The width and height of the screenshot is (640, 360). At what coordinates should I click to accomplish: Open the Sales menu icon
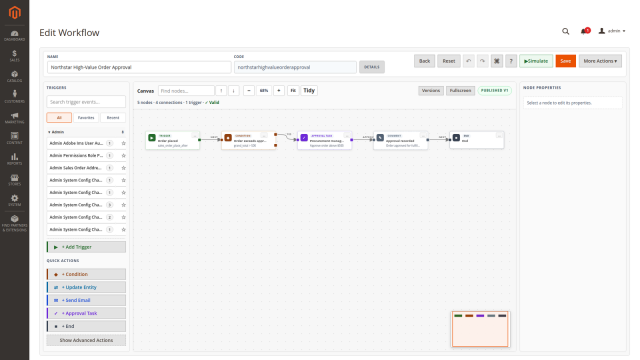point(15,56)
